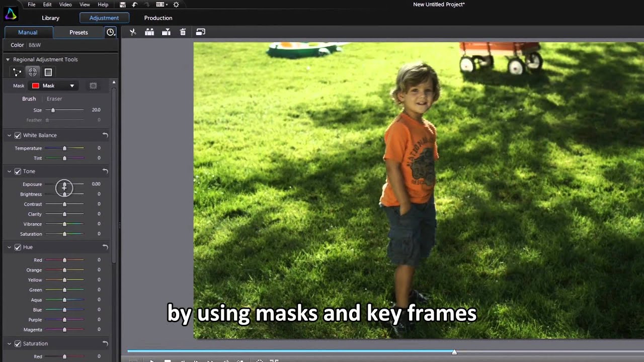Screen dimensions: 644x362
Task: Click the panel scroll-up arrow
Action: (114, 82)
